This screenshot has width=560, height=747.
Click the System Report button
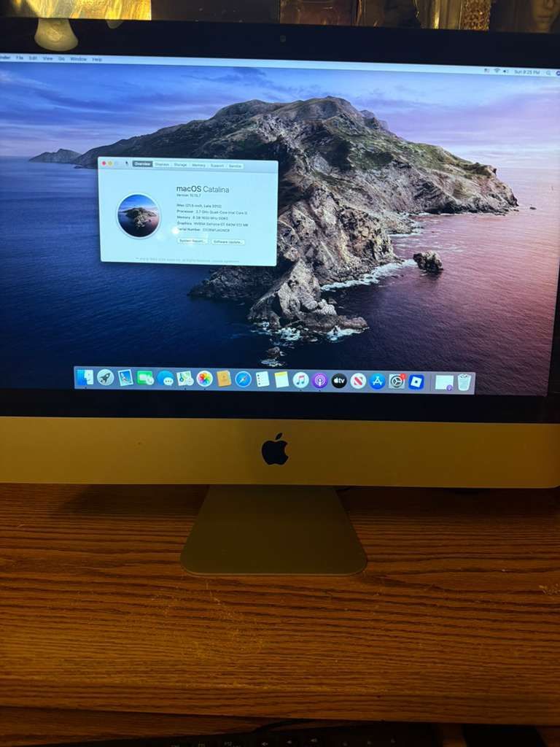pyautogui.click(x=192, y=241)
